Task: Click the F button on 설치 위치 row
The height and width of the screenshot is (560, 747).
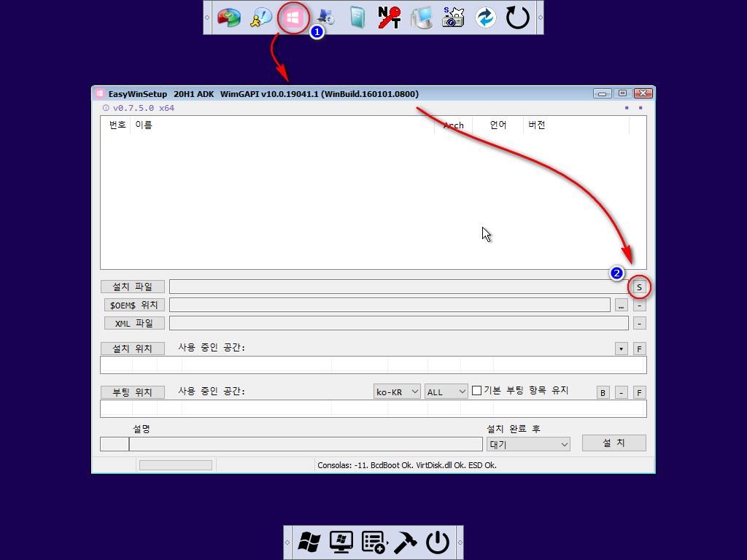Action: point(639,349)
